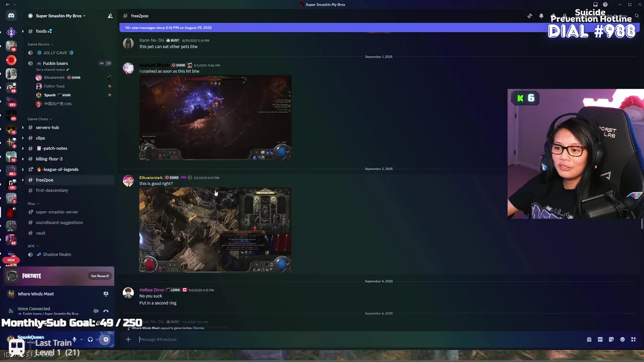Open microphone input options arrow
The image size is (644, 362).
point(81,339)
